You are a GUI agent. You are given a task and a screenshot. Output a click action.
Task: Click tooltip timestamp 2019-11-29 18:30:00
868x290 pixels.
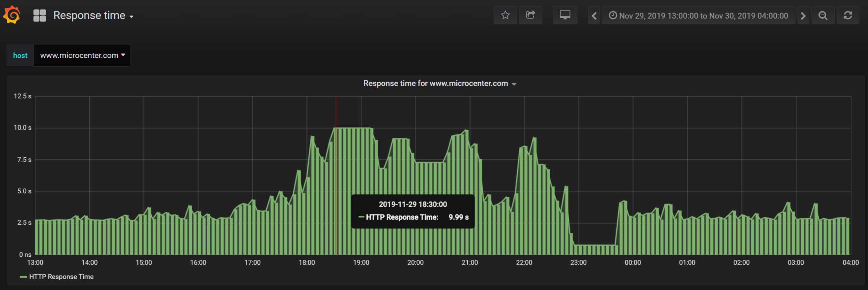(413, 205)
